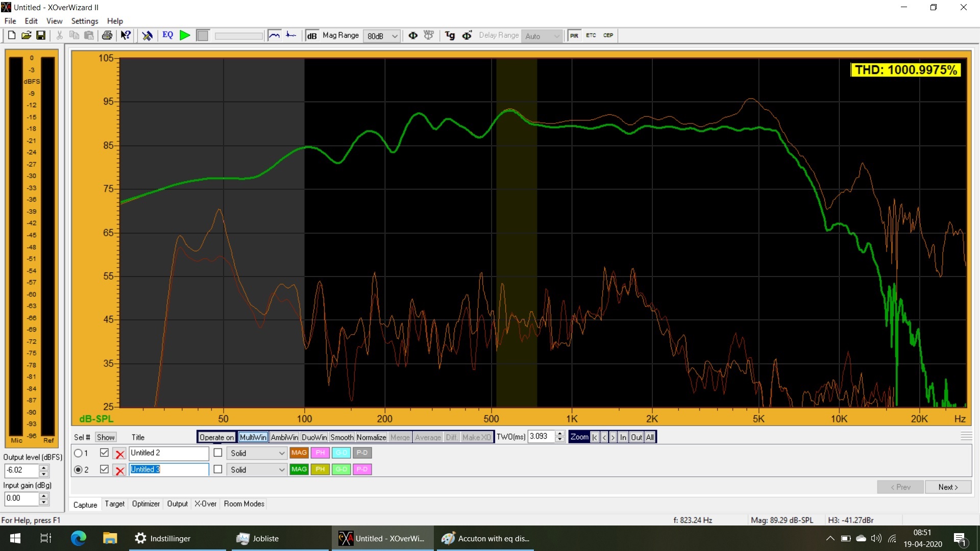Switch to CEP cepstrum view
This screenshot has width=980, height=551.
(608, 35)
